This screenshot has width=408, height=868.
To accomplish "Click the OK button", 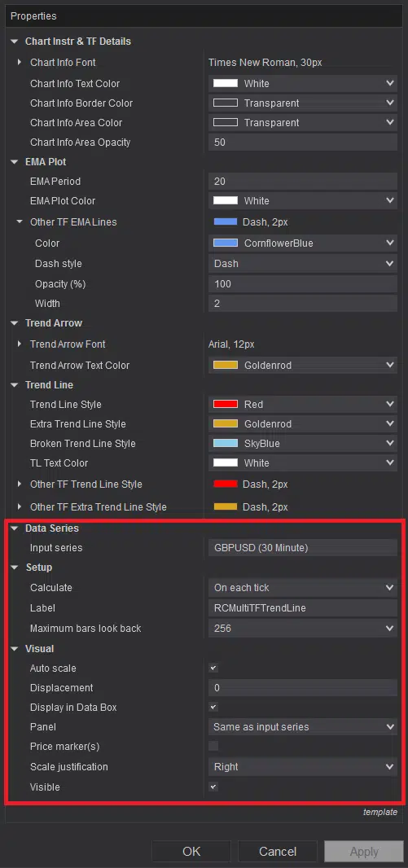I will (191, 852).
